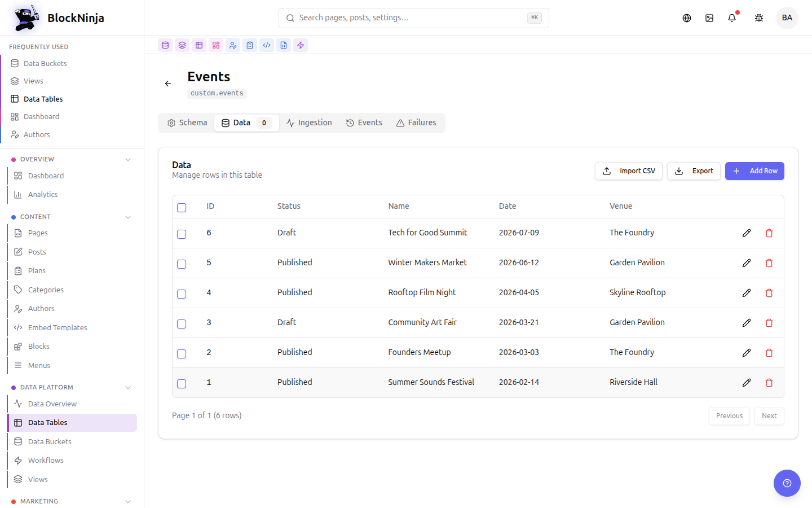Toggle the select-all rows checkbox
Viewport: 812px width, 508px height.
point(182,208)
